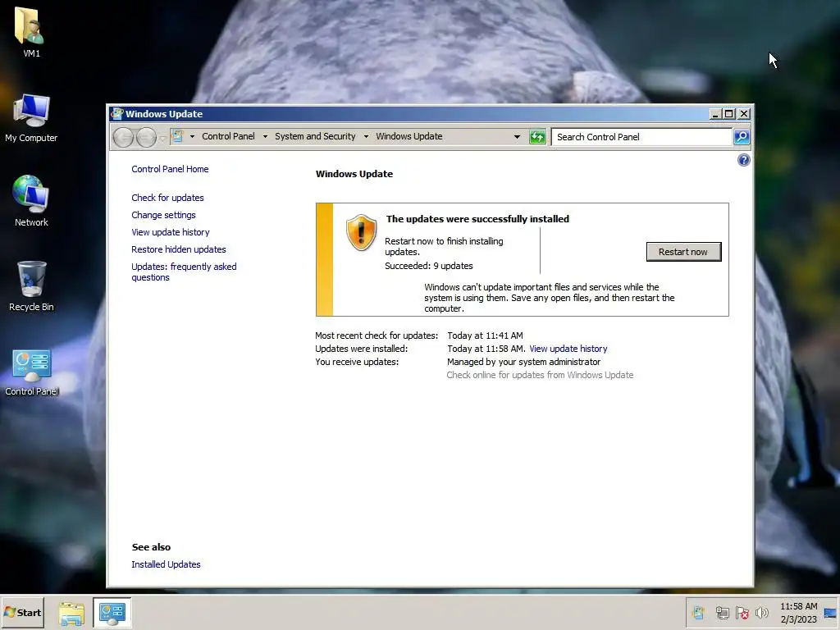The height and width of the screenshot is (630, 840).
Task: Select Windows Update breadcrumb
Action: click(409, 136)
